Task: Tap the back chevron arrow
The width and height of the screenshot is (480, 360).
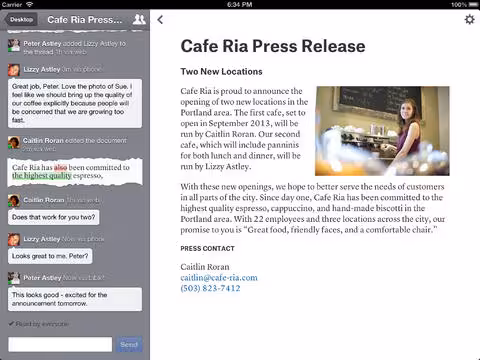Action: point(160,20)
